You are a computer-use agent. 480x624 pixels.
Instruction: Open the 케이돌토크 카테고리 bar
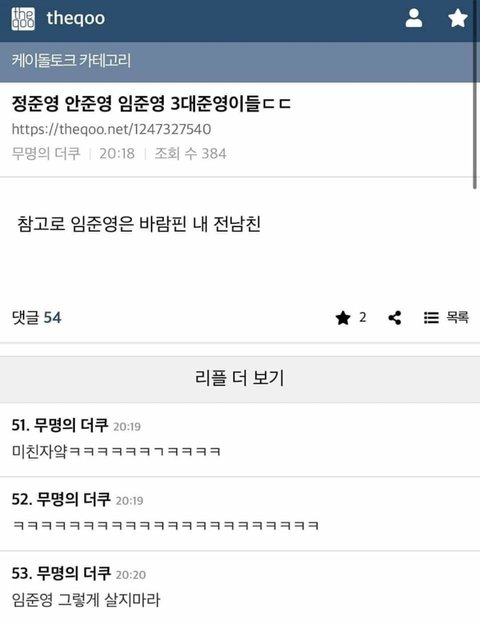point(240,61)
